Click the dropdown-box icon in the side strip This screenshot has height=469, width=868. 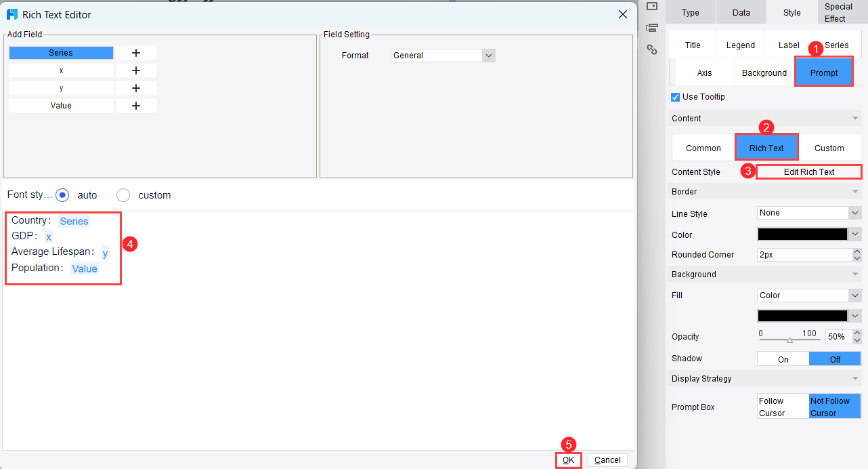point(652,6)
